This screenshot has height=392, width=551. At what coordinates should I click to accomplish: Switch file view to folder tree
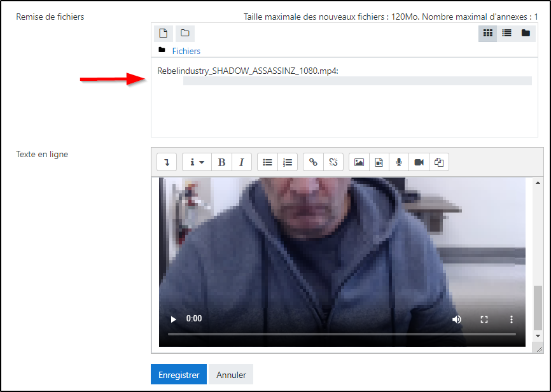click(526, 33)
